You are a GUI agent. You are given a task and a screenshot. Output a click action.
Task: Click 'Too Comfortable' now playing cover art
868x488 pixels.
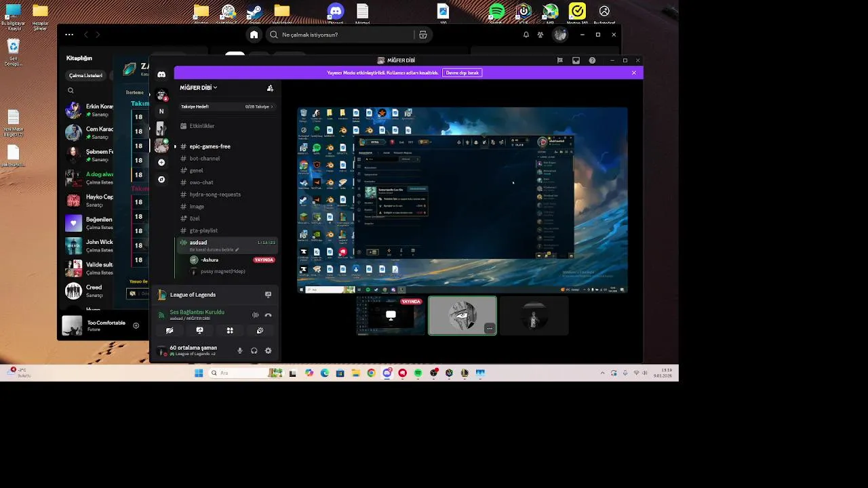pos(72,325)
